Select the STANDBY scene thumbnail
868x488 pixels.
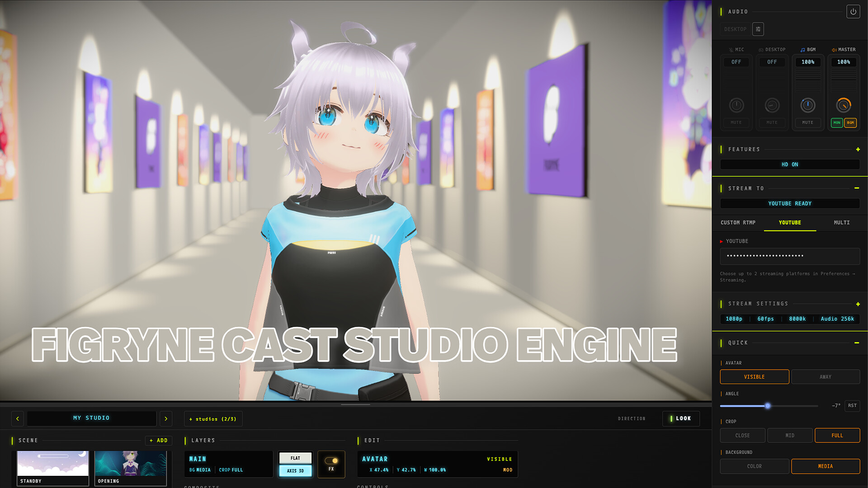tap(53, 468)
